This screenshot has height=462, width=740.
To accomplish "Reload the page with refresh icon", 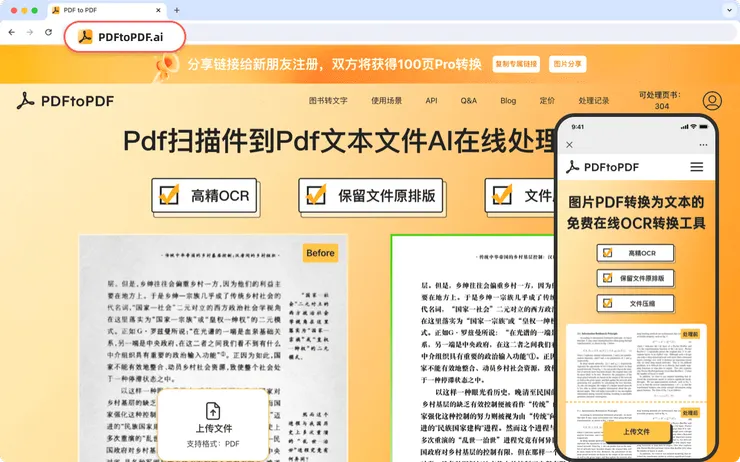I will [48, 32].
